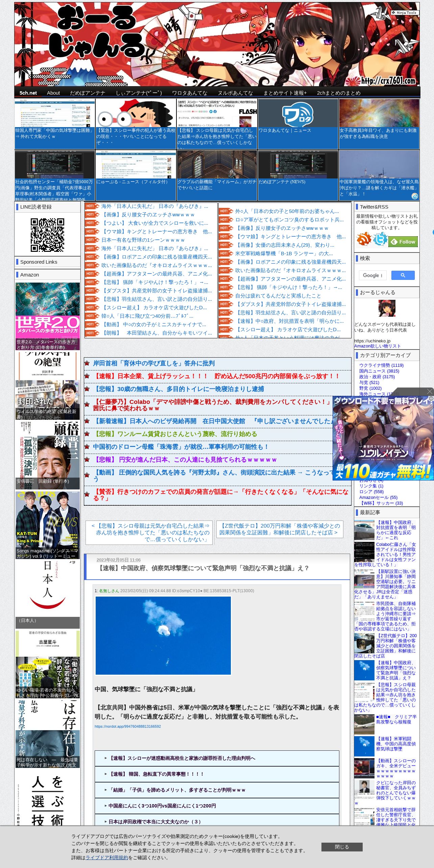Open the 与党 (521) category link
The width and height of the screenshot is (434, 868).
(369, 382)
